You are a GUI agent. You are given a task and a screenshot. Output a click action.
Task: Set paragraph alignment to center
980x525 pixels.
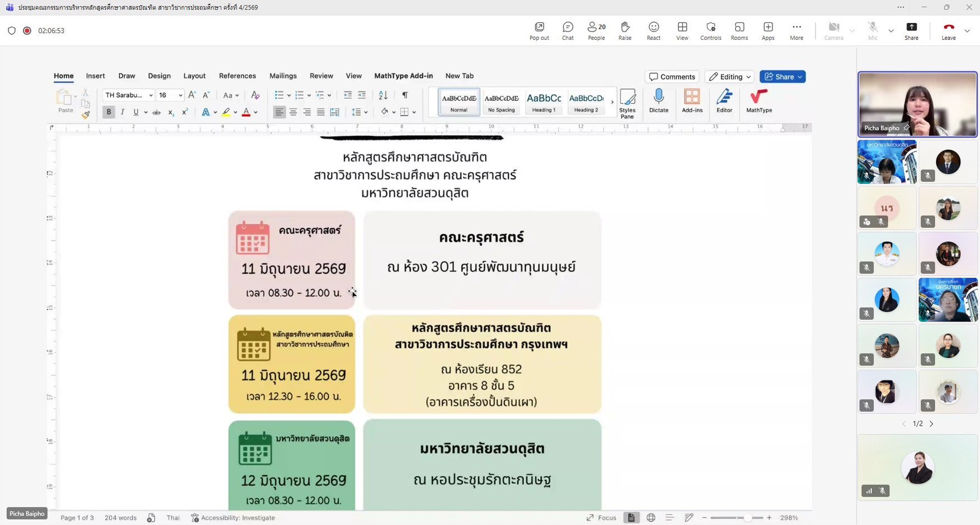[x=293, y=112]
